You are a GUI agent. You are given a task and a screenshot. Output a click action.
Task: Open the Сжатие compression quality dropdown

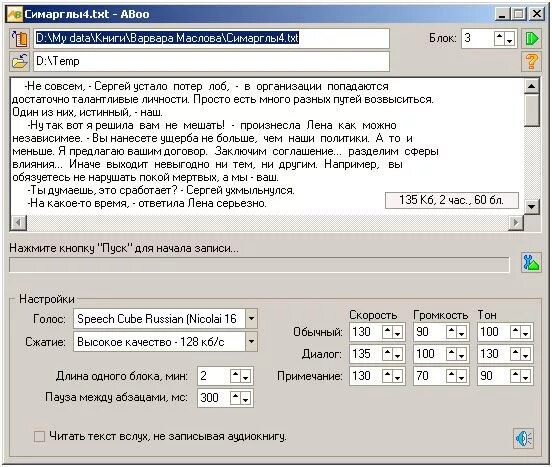[x=251, y=342]
